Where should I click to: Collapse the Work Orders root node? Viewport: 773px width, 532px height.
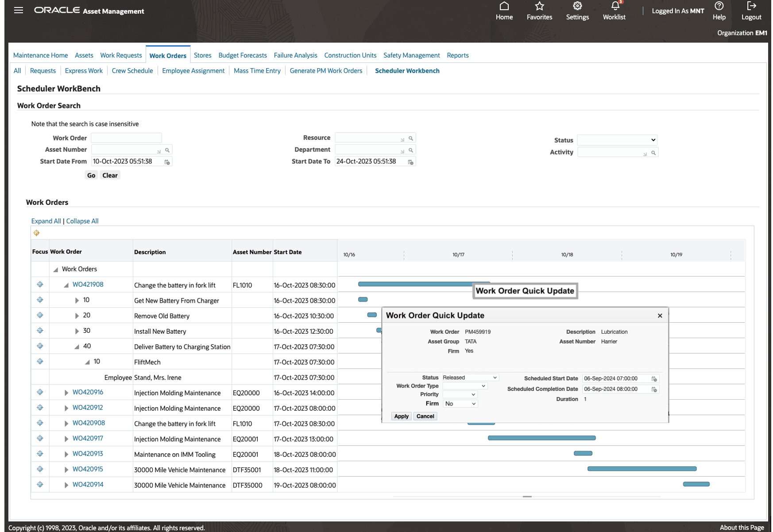pos(55,269)
